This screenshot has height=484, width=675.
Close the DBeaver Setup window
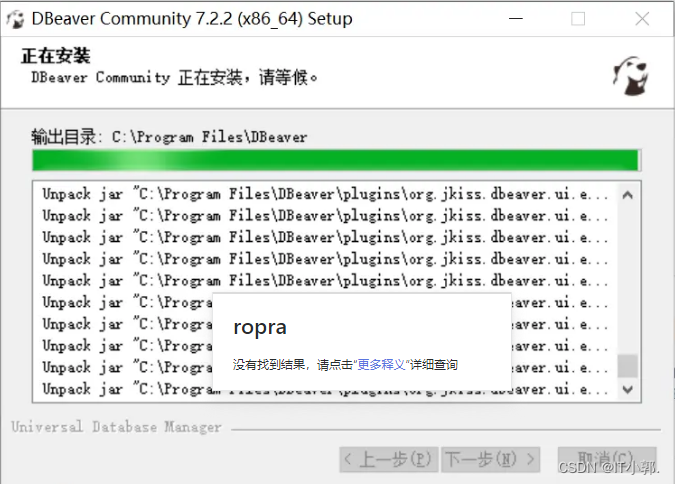pyautogui.click(x=642, y=19)
